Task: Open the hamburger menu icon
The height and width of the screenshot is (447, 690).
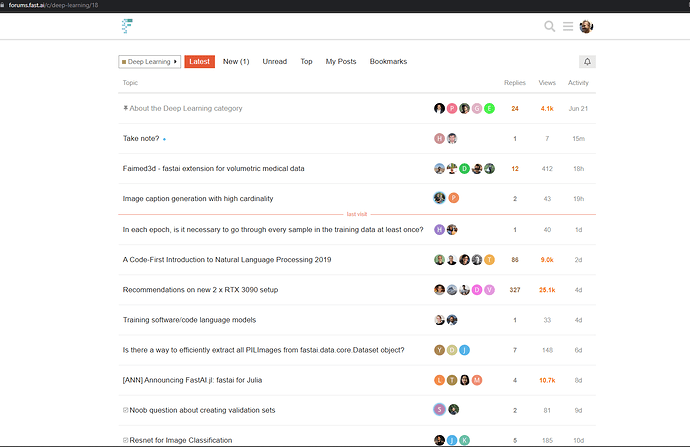Action: pyautogui.click(x=568, y=26)
